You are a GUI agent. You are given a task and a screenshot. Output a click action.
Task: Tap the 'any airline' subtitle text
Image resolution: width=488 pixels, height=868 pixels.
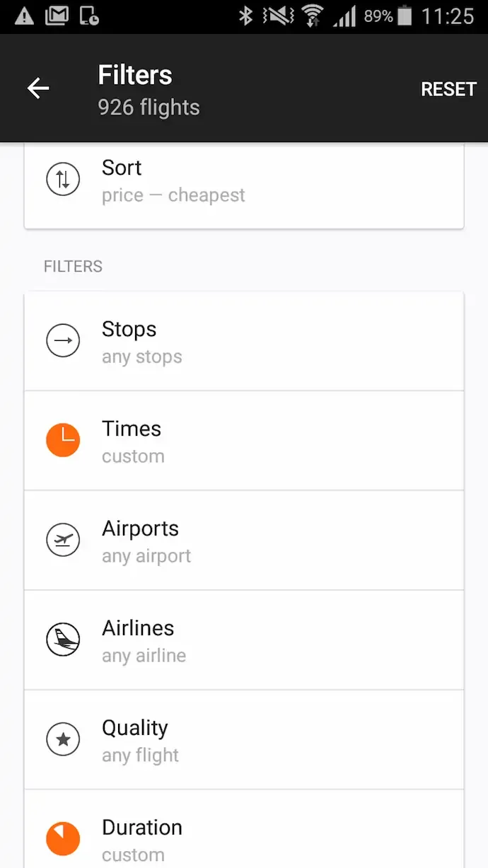tap(144, 656)
